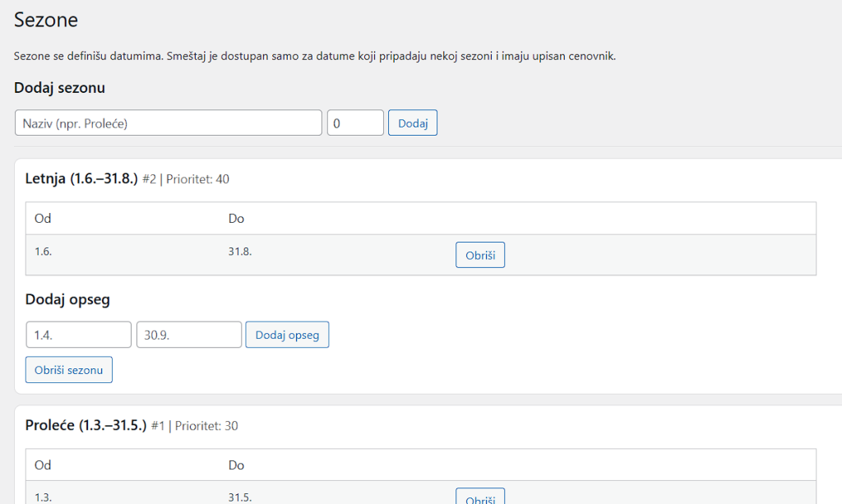
Task: Click the range start field showing 1.4.
Action: [x=78, y=335]
